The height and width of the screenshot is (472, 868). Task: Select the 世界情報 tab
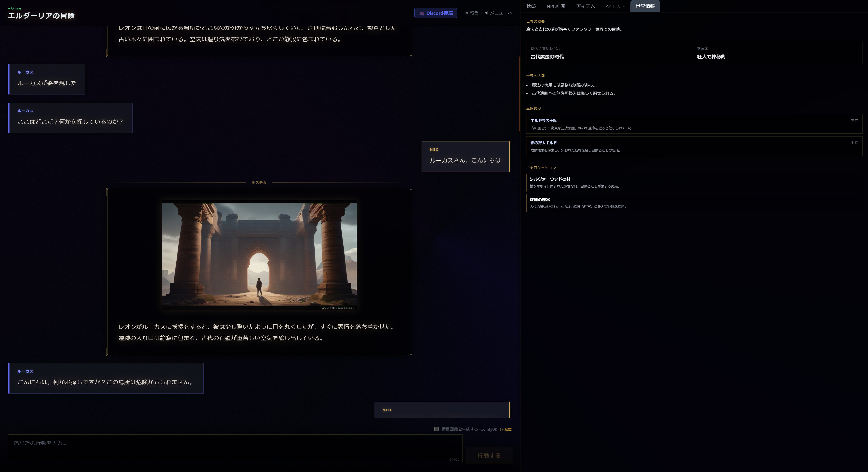coord(645,6)
